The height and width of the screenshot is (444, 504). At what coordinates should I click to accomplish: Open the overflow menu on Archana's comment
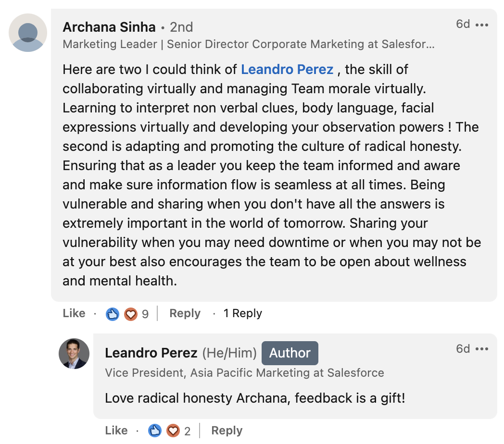481,25
